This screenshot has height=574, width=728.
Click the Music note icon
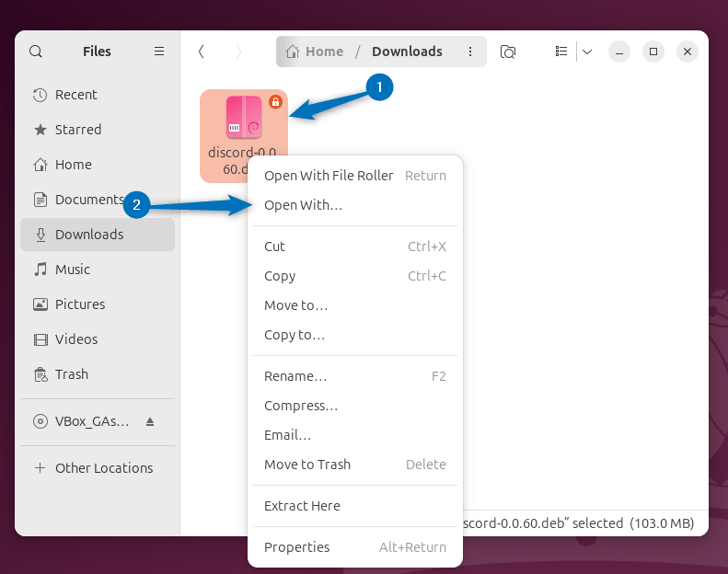[40, 270]
